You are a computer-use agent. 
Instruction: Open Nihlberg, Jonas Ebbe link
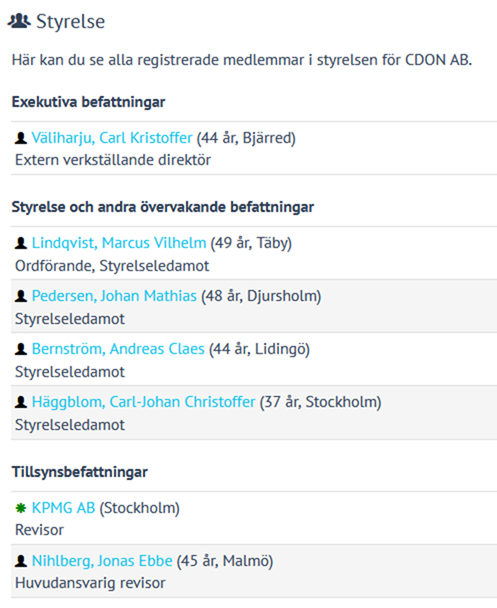(102, 561)
